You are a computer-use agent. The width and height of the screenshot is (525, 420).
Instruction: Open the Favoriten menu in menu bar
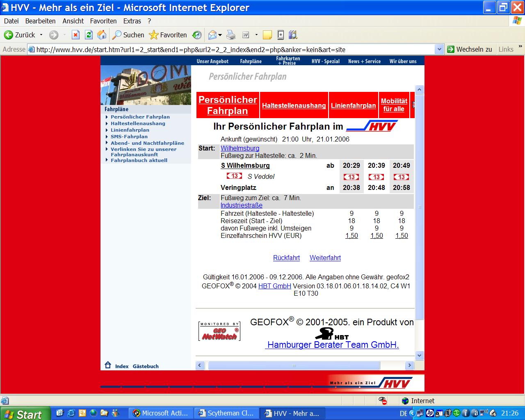coord(103,21)
